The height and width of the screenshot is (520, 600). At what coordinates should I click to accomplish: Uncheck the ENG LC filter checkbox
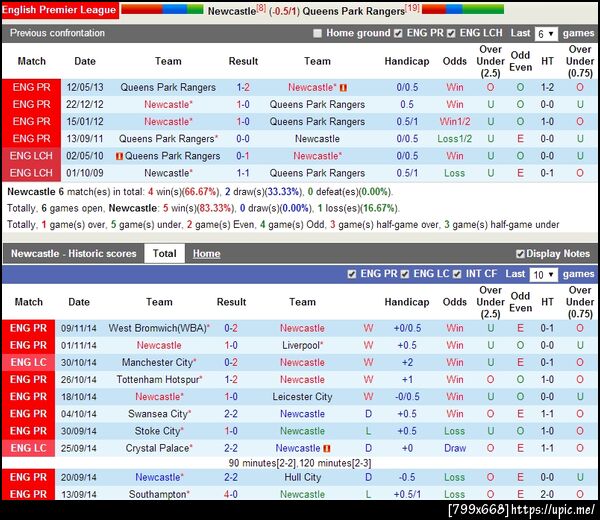(x=405, y=274)
